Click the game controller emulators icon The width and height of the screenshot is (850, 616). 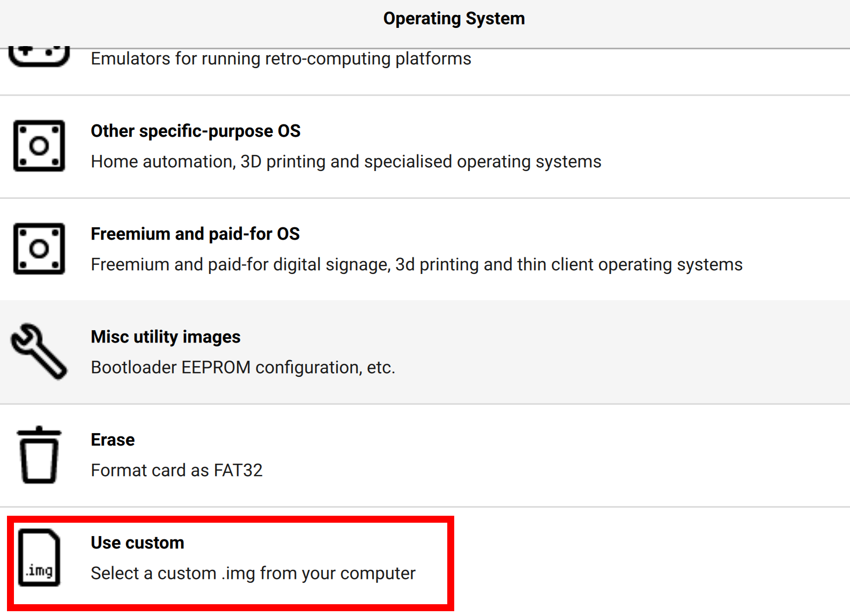[x=39, y=56]
